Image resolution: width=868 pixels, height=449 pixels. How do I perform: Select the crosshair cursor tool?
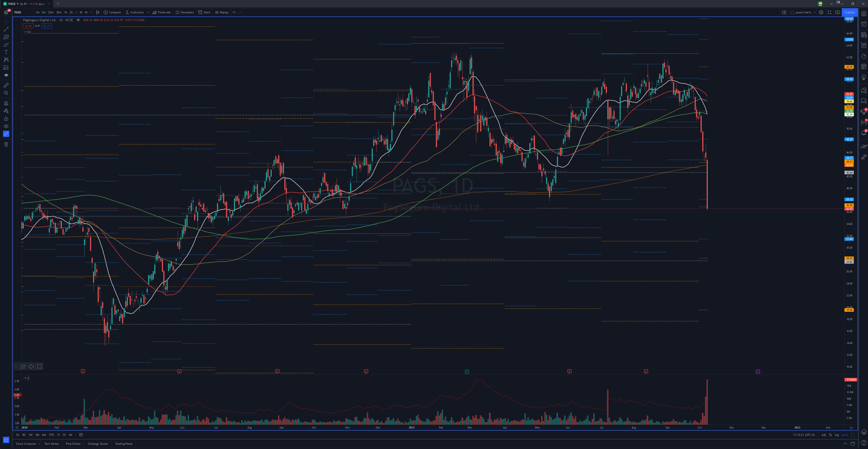pyautogui.click(x=6, y=21)
